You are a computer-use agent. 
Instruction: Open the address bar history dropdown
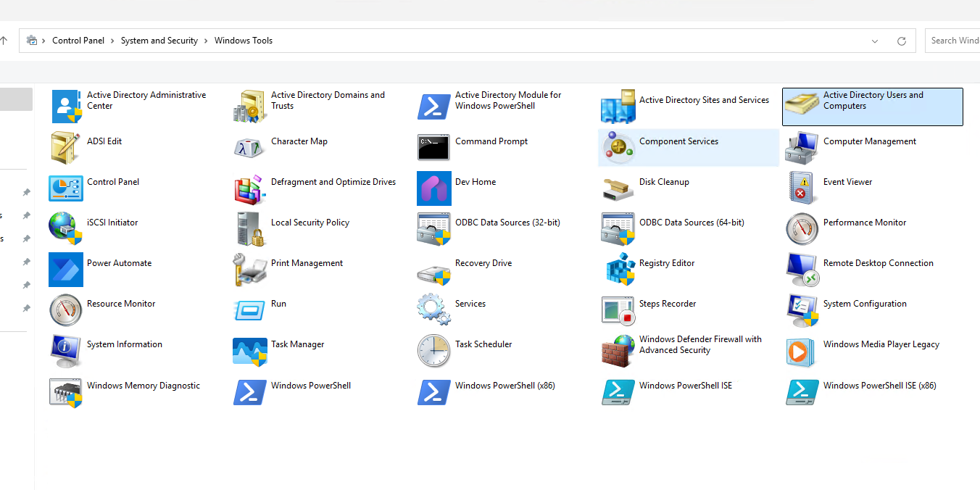tap(875, 41)
